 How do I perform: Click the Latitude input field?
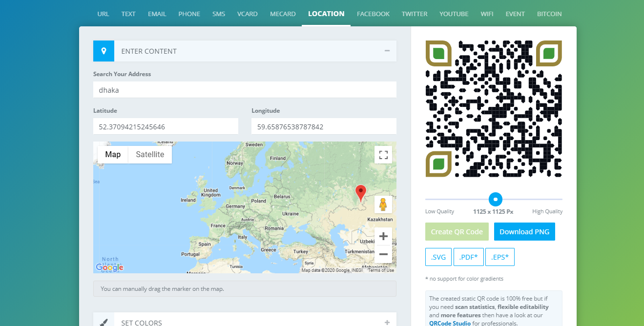(166, 126)
